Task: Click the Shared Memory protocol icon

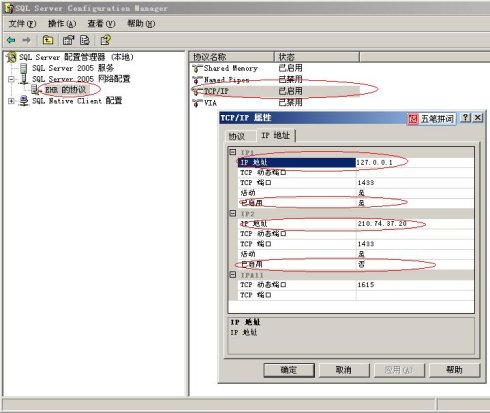Action: (x=197, y=68)
